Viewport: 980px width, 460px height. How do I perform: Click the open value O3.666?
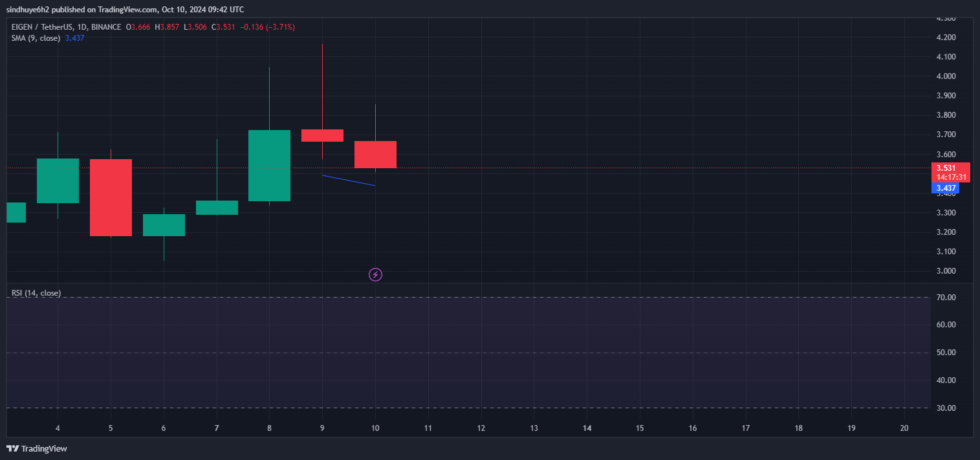coord(138,27)
